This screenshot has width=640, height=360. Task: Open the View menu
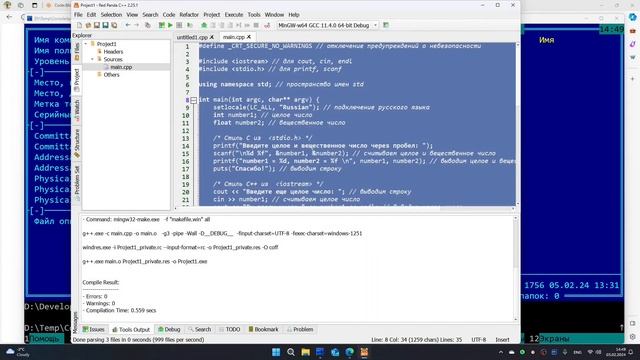[132, 15]
